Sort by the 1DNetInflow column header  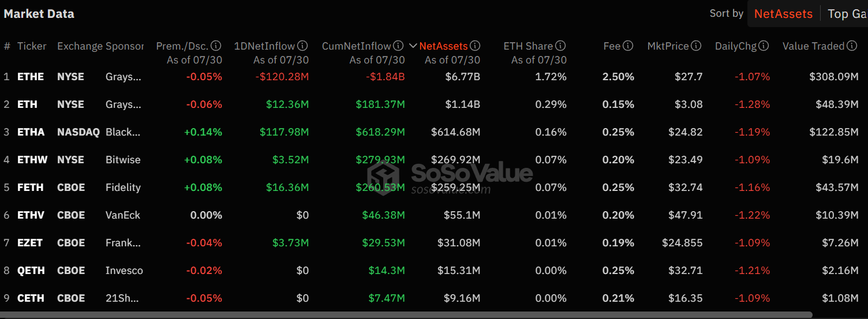coord(264,46)
